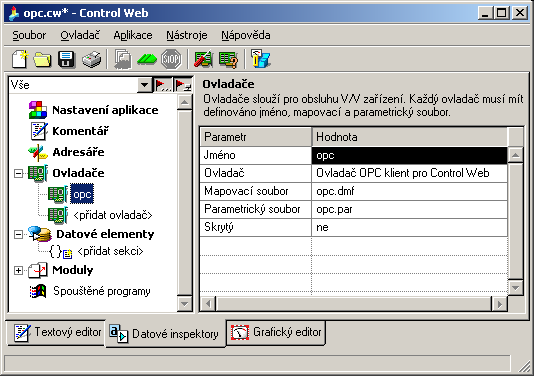Select <přidat sekci> in the tree
The height and width of the screenshot is (376, 534).
[110, 251]
